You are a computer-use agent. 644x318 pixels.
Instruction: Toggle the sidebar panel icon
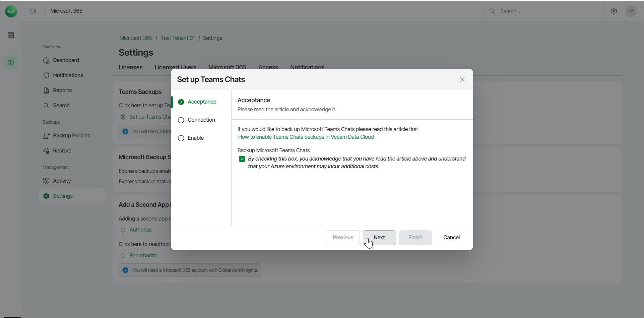[33, 11]
